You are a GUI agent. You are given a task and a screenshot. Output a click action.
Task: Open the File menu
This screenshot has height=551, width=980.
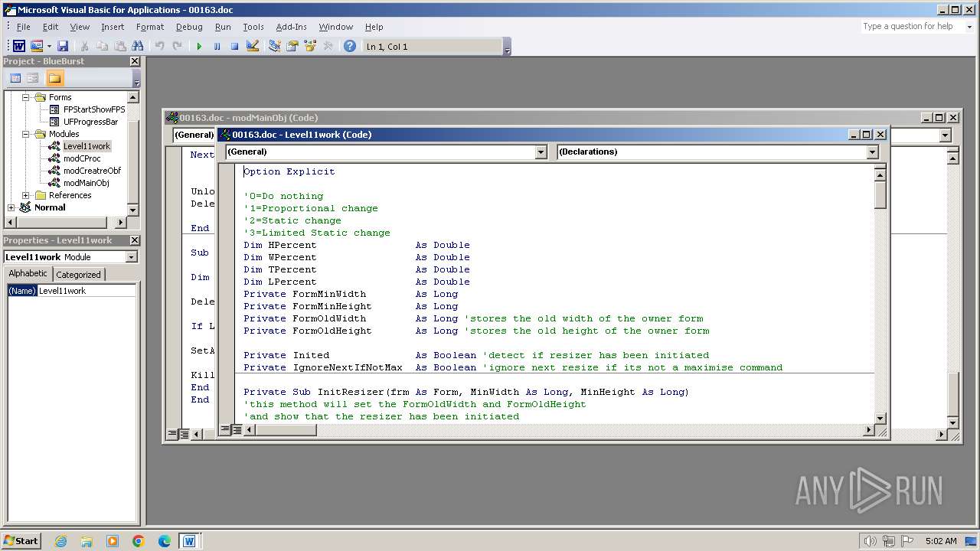click(x=24, y=27)
